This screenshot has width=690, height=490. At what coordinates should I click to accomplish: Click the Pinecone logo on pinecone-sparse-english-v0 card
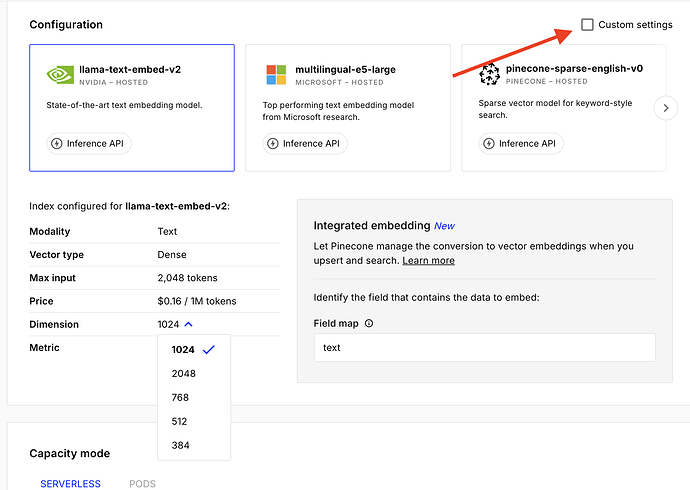pyautogui.click(x=489, y=74)
